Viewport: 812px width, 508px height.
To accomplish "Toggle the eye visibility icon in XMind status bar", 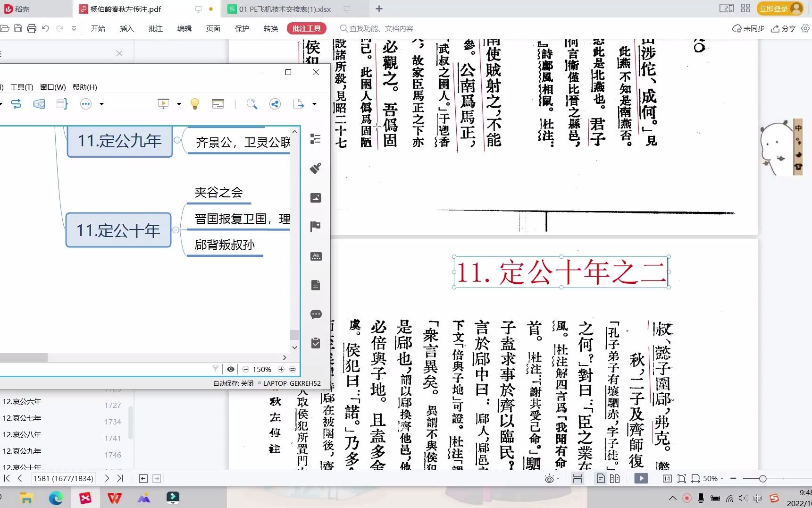I will pos(231,369).
